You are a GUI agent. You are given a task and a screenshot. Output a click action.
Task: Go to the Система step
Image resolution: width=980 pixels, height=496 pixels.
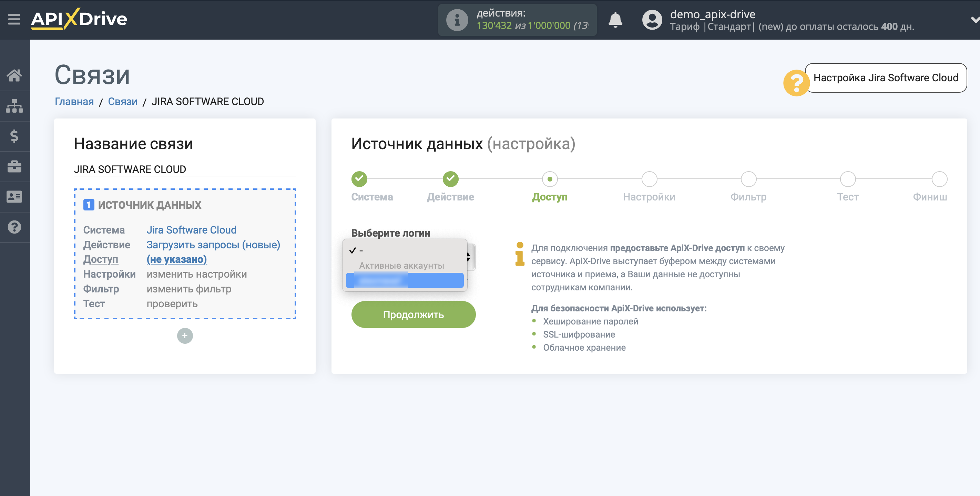[x=359, y=179]
